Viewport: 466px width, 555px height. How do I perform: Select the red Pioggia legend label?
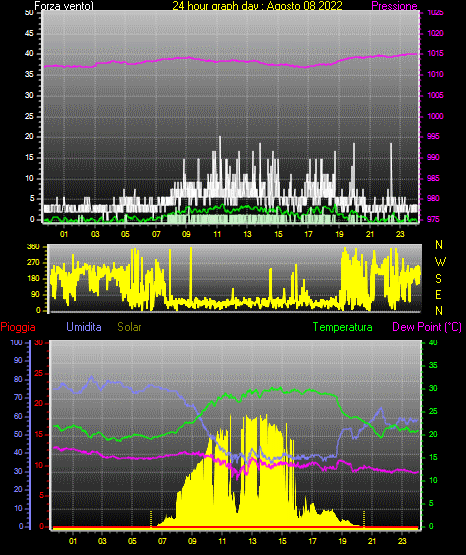(x=18, y=327)
